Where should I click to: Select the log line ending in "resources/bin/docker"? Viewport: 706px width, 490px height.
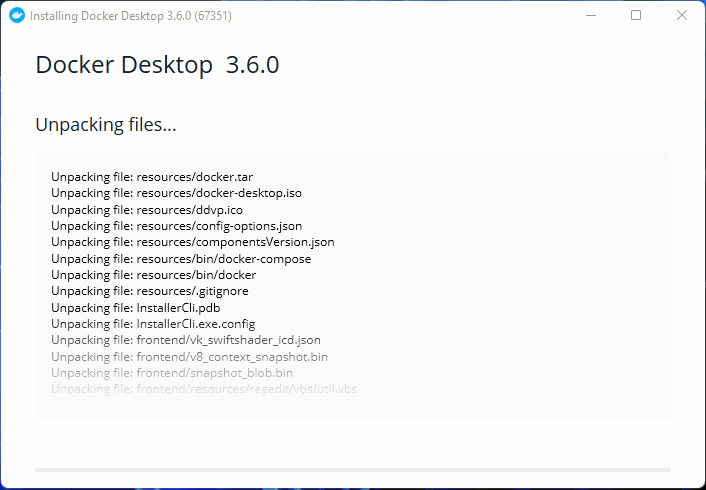(x=154, y=275)
